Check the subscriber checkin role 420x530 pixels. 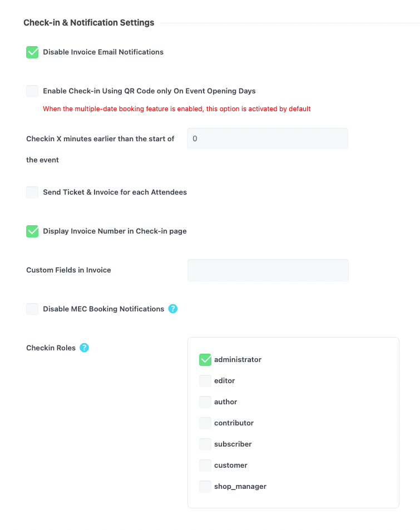205,444
